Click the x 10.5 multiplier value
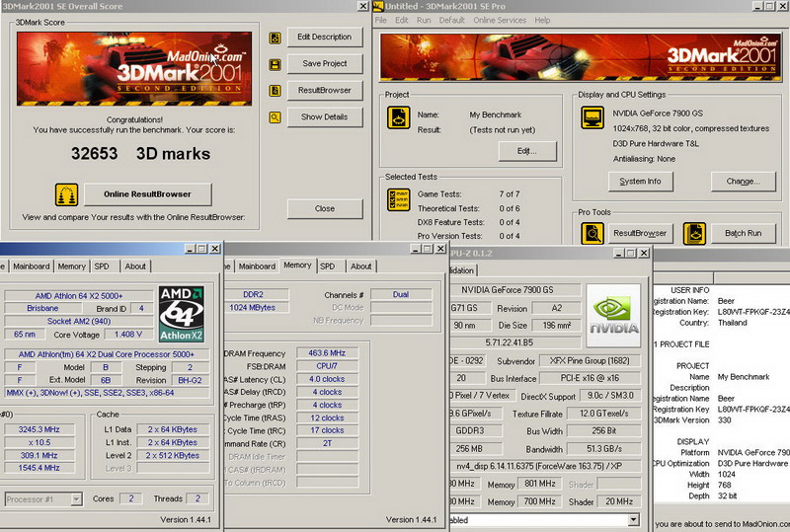 pyautogui.click(x=39, y=443)
